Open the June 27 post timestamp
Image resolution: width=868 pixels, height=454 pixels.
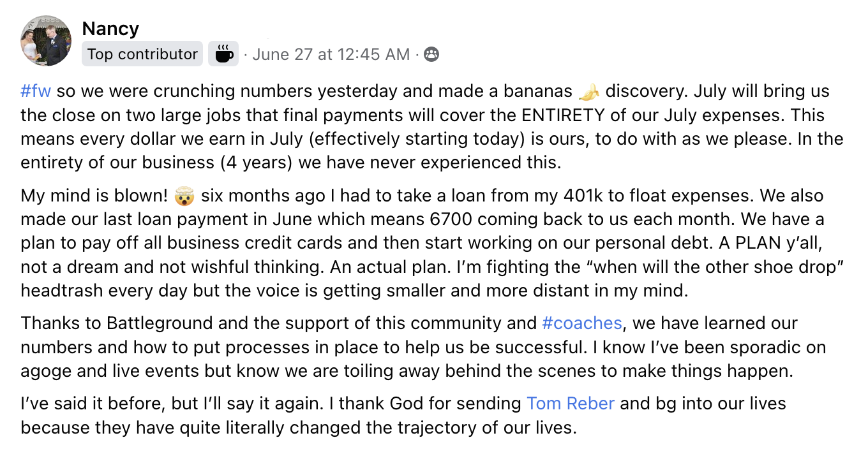click(331, 54)
